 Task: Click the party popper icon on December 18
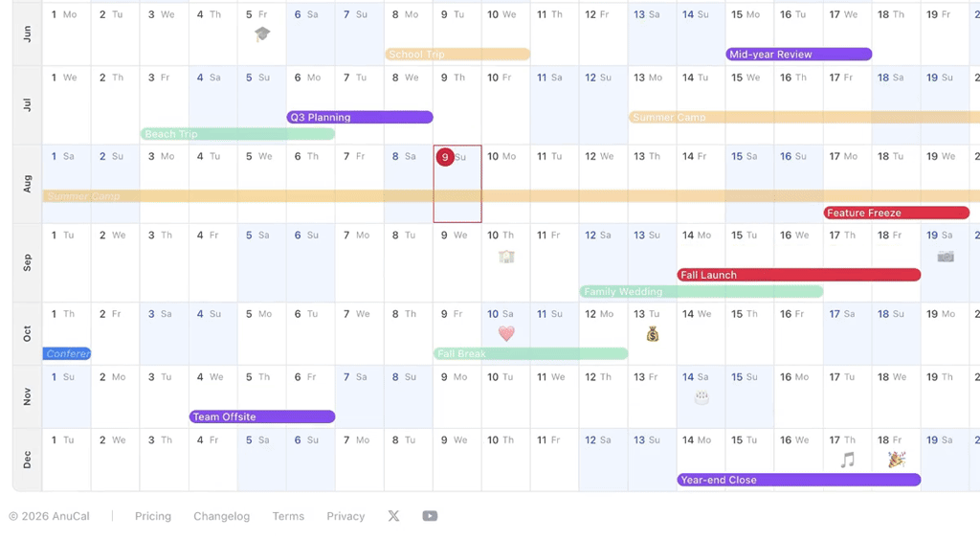tap(897, 460)
